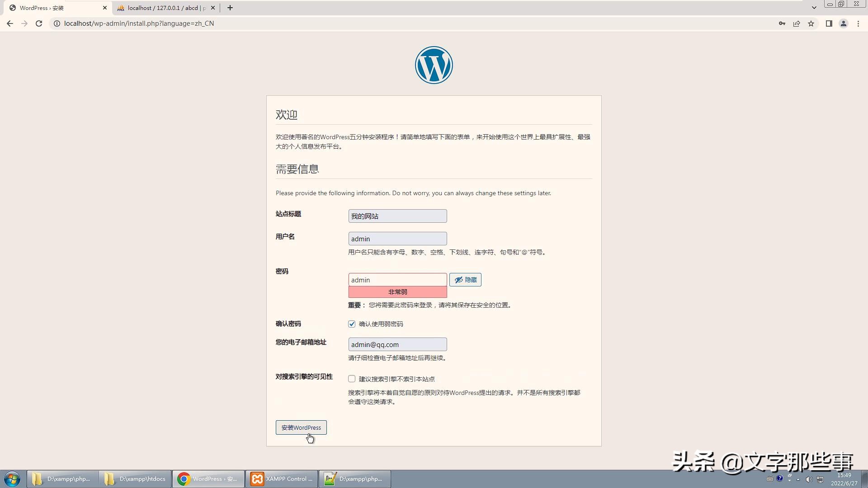Screen dimensions: 868x488
Task: Open the Windows Start button
Action: pos(12,479)
